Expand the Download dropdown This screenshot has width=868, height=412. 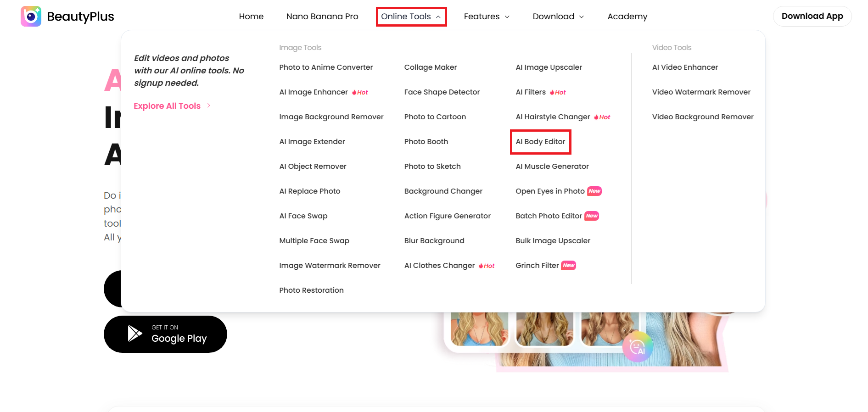(558, 17)
